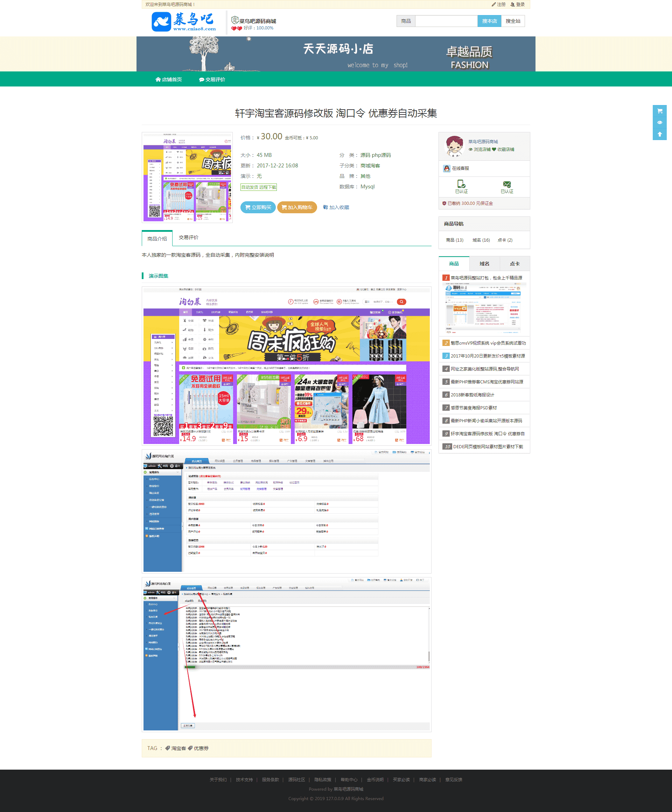Viewport: 672px width, 812px height.
Task: Open the 商品 search type dropdown
Action: 406,21
